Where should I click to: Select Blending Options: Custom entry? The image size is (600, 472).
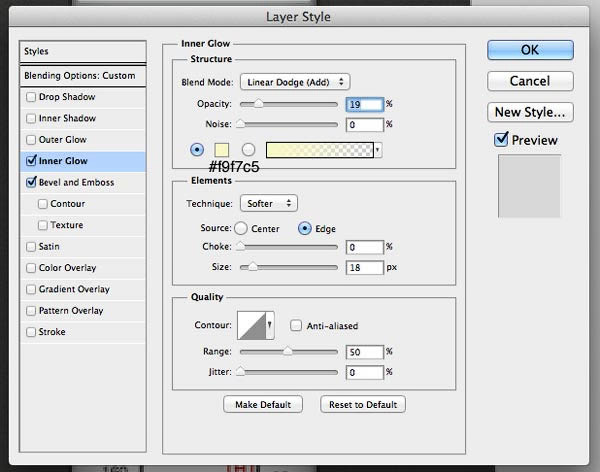click(83, 75)
